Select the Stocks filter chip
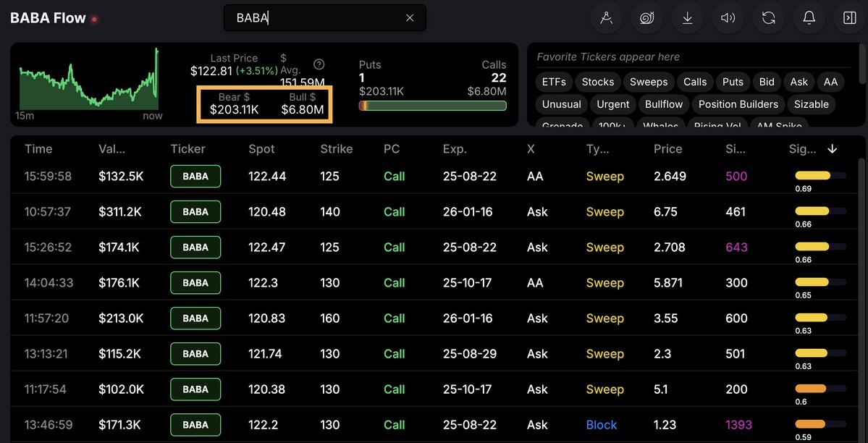This screenshot has height=443, width=868. point(598,82)
